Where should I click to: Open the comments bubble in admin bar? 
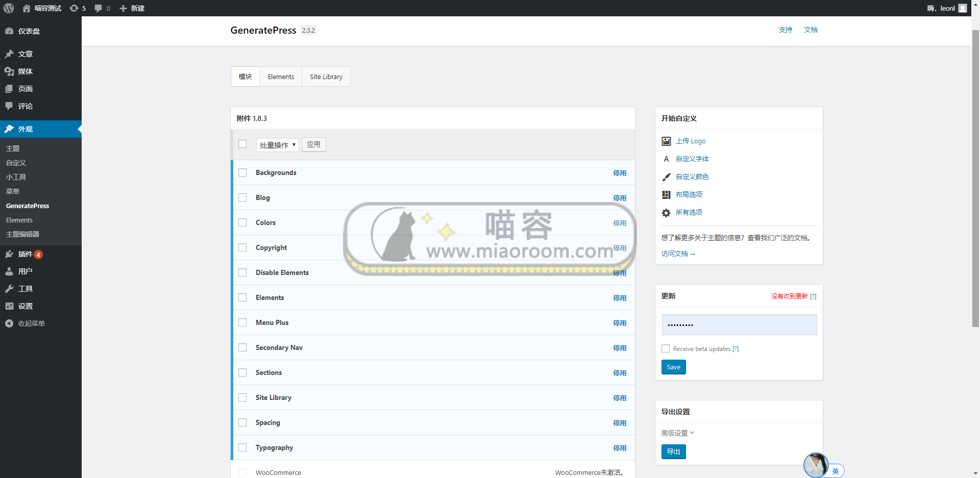pos(99,8)
